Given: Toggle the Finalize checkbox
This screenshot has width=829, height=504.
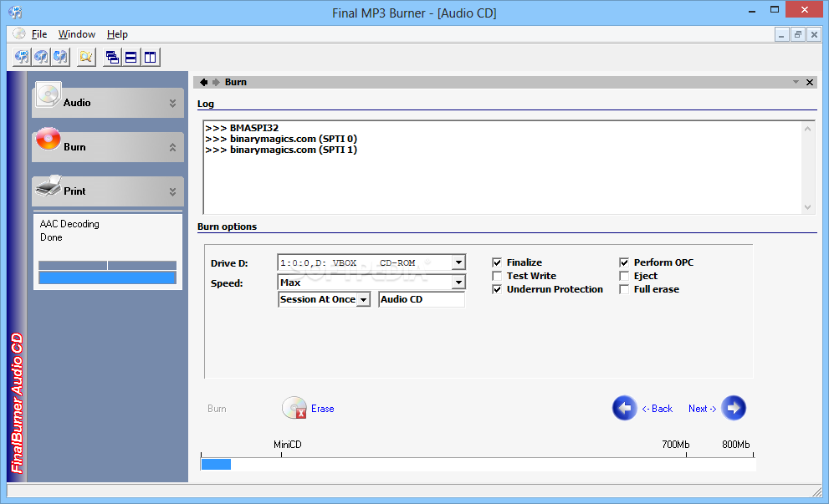Looking at the screenshot, I should 496,262.
